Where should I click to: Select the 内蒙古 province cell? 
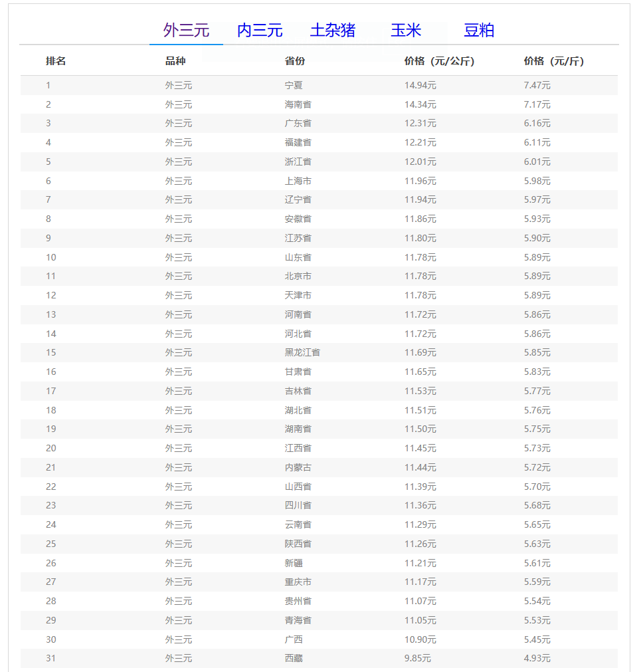(298, 467)
